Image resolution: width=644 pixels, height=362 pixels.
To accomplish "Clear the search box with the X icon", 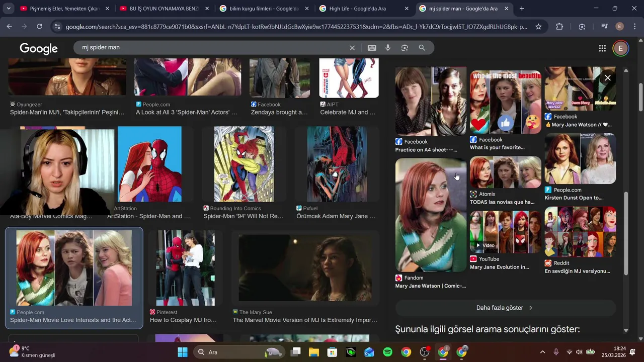I will 352,48.
